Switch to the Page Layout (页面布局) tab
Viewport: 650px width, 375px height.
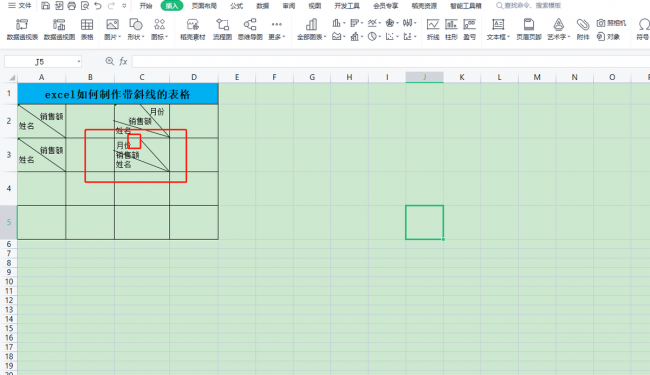204,6
